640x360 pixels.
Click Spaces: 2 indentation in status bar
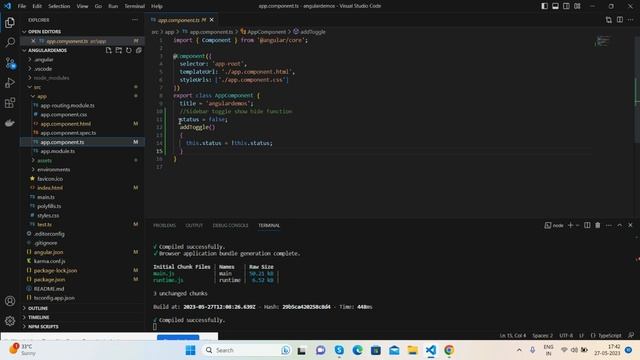click(542, 336)
